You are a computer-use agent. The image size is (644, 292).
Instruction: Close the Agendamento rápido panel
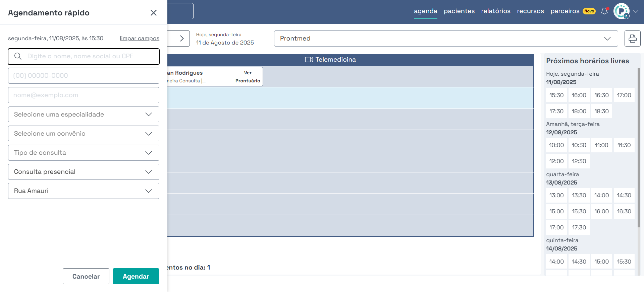pos(154,13)
